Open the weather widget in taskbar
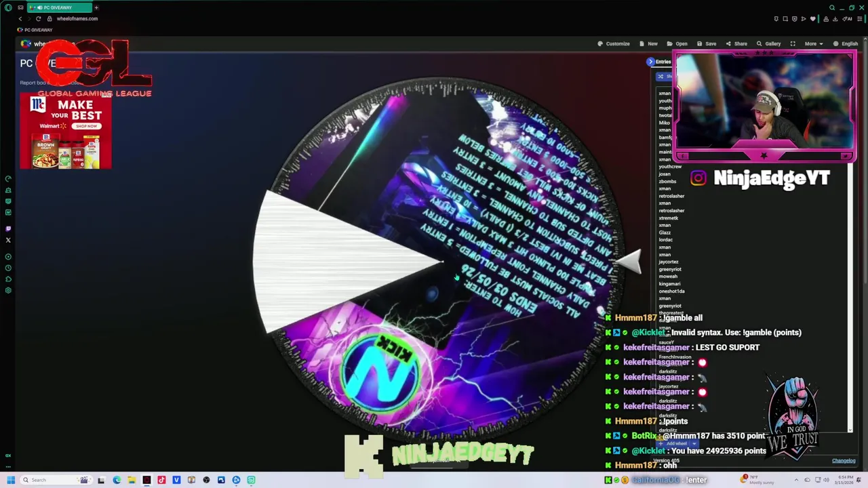Screen dimensions: 868x488 (x=758, y=480)
